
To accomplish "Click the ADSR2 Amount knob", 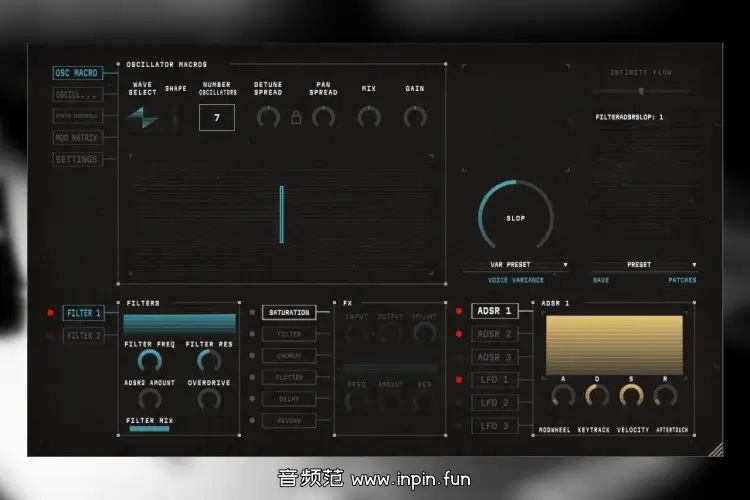I will click(x=150, y=400).
